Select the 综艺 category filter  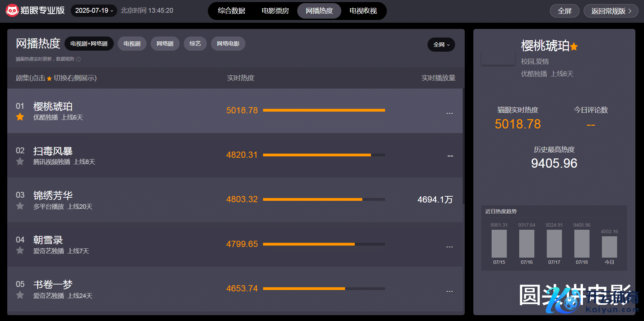195,44
